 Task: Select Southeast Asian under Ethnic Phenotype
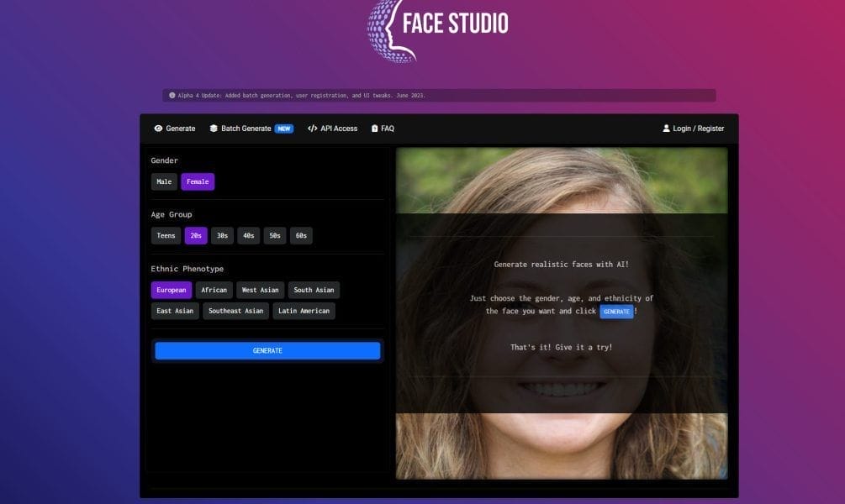[235, 310]
